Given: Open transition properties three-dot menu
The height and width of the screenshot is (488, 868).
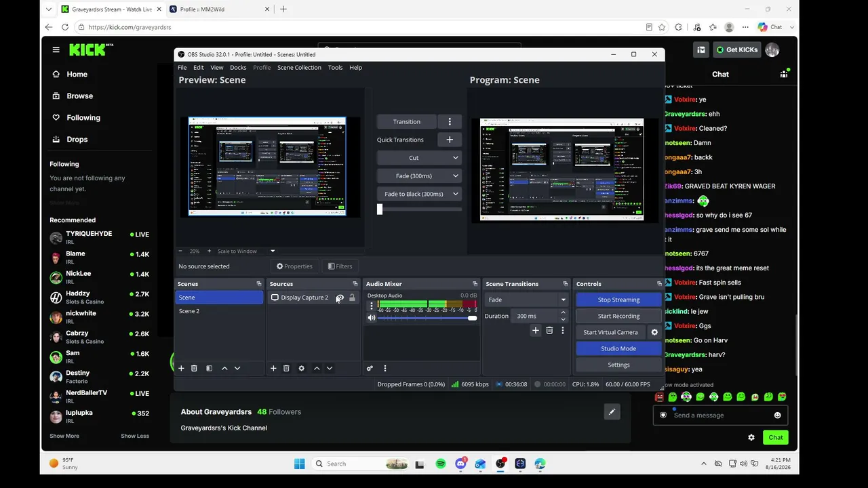Looking at the screenshot, I should (x=562, y=330).
